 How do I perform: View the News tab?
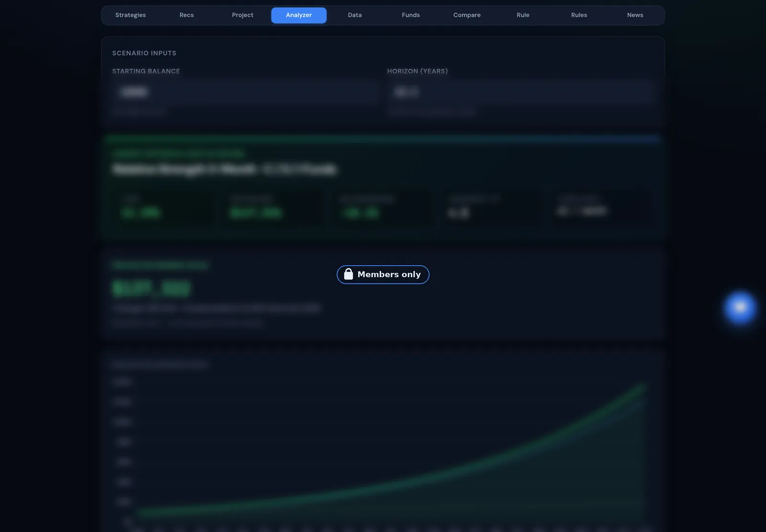(x=635, y=15)
